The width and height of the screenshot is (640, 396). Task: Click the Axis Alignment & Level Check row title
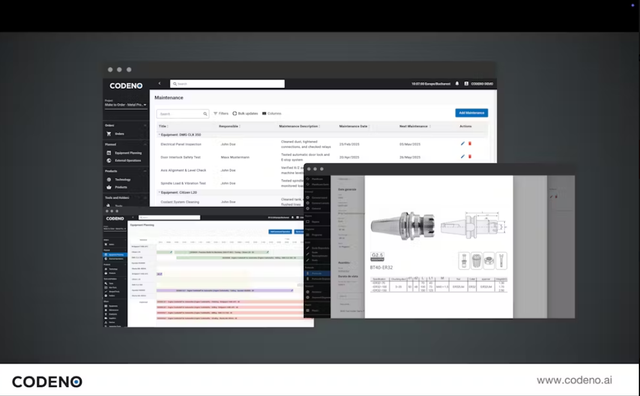183,170
